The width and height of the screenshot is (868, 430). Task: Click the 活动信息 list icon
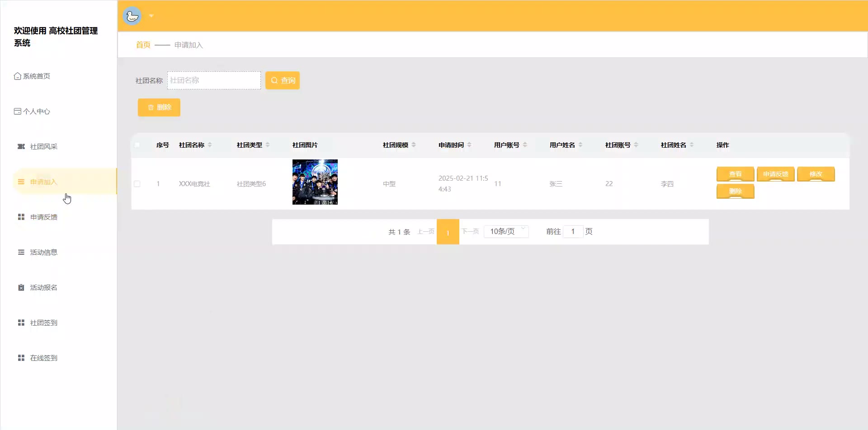21,252
